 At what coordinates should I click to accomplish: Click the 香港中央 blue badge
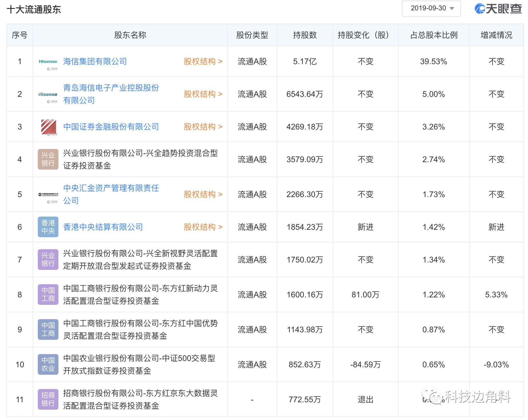click(48, 227)
